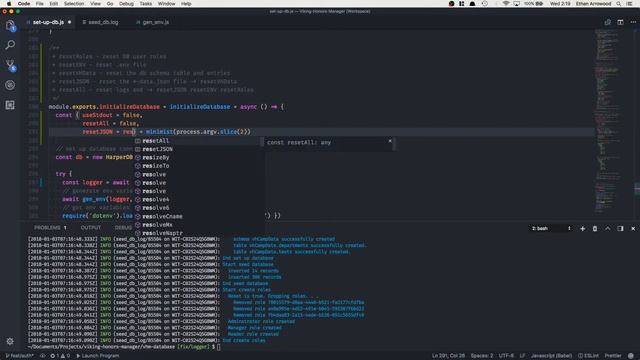Select the resolveMx suggestion
The image size is (640, 360).
[x=199, y=225]
